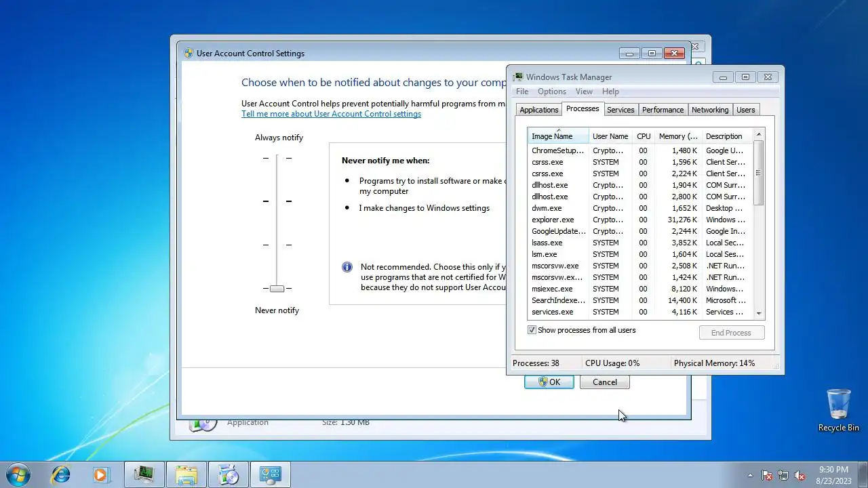The image size is (868, 488).
Task: Confirm UAC settings with the OK button
Action: (549, 382)
